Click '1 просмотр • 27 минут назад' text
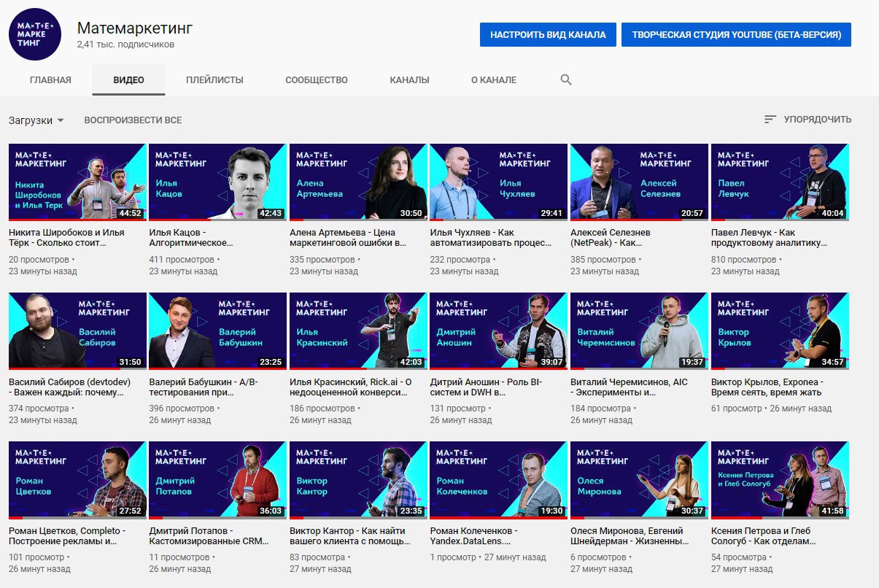 [x=487, y=557]
